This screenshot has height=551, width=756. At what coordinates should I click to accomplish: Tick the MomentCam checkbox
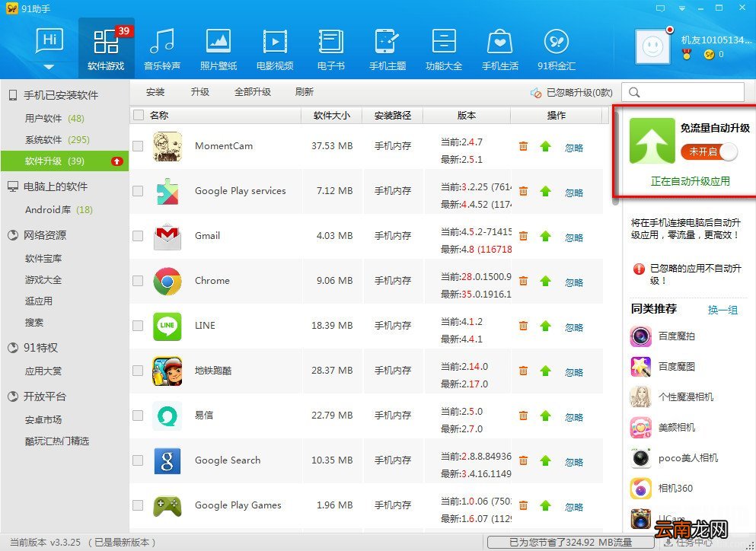(138, 146)
